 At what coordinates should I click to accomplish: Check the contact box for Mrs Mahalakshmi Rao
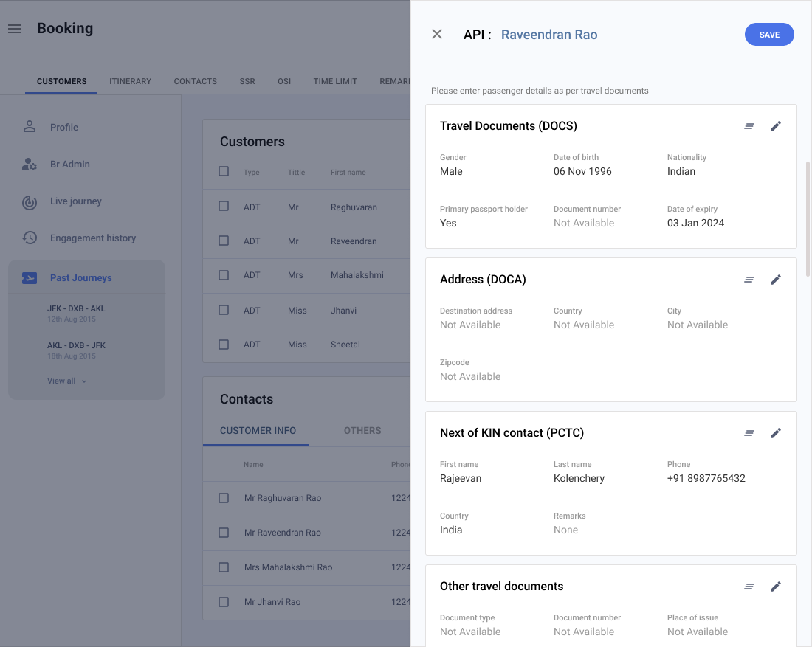pos(224,567)
